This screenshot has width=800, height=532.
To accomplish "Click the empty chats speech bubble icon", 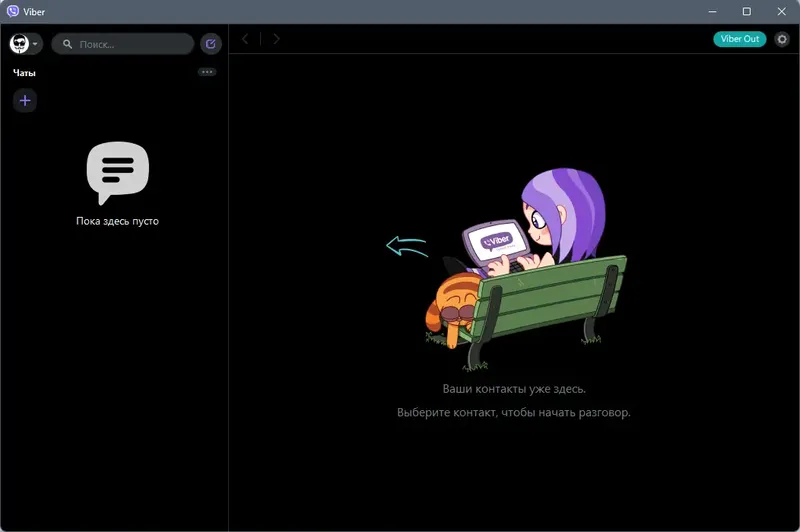I will coord(118,173).
